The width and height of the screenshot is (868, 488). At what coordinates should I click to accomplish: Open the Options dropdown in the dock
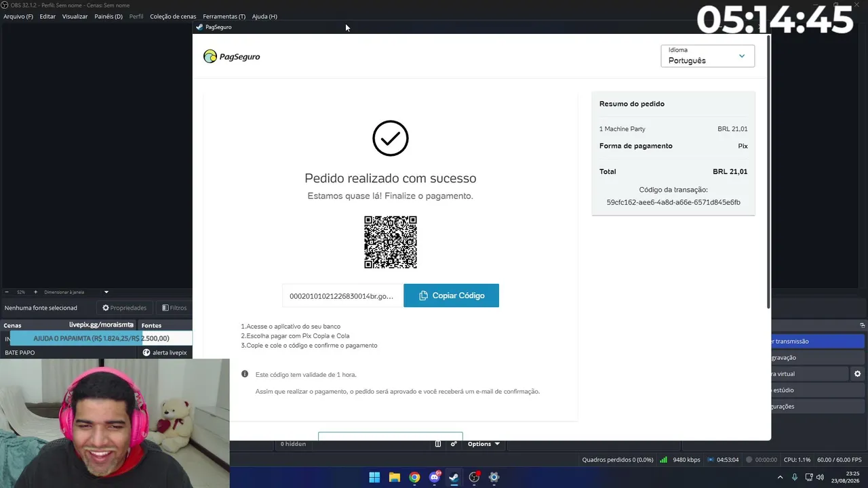coord(484,444)
